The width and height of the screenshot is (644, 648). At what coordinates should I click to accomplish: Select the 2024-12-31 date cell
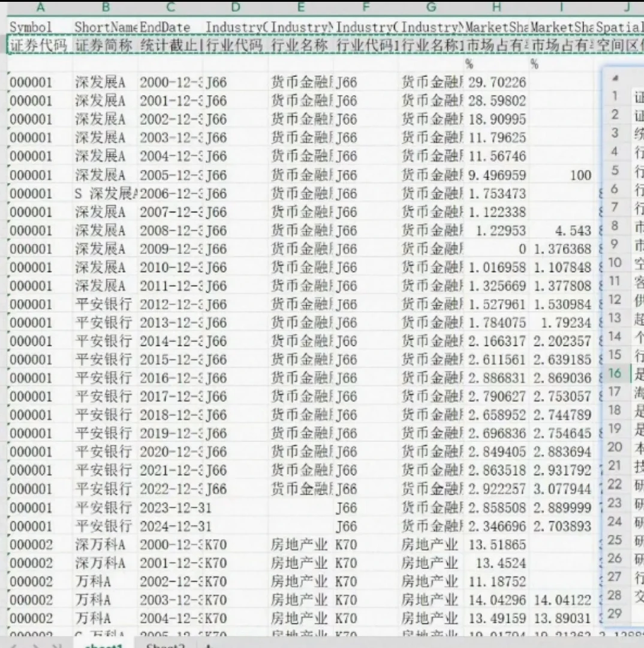(x=175, y=526)
